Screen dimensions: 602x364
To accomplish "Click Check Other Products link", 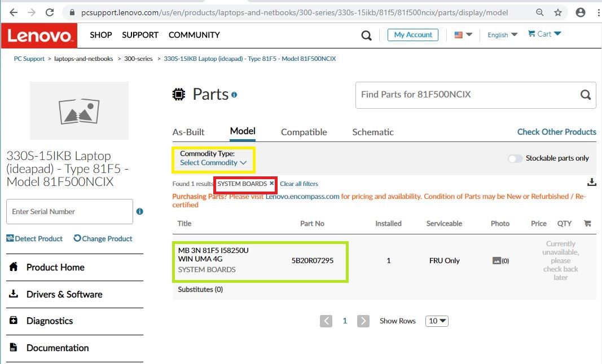I will coord(557,132).
